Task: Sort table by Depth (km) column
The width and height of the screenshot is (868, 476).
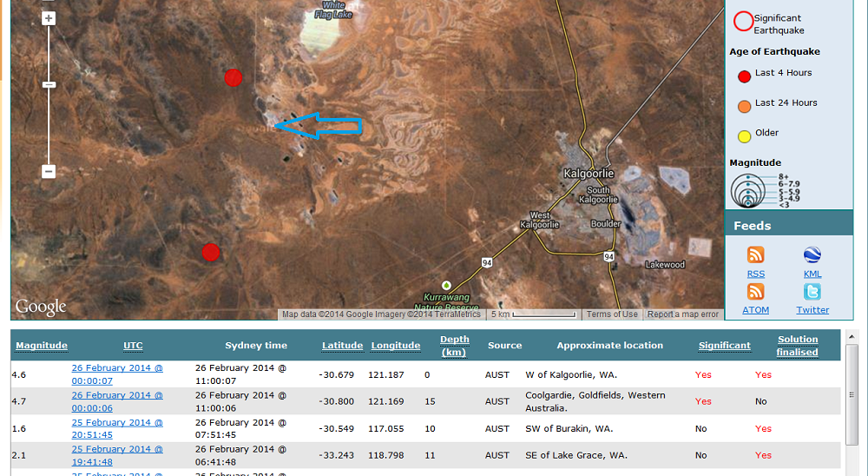Action: coord(454,346)
